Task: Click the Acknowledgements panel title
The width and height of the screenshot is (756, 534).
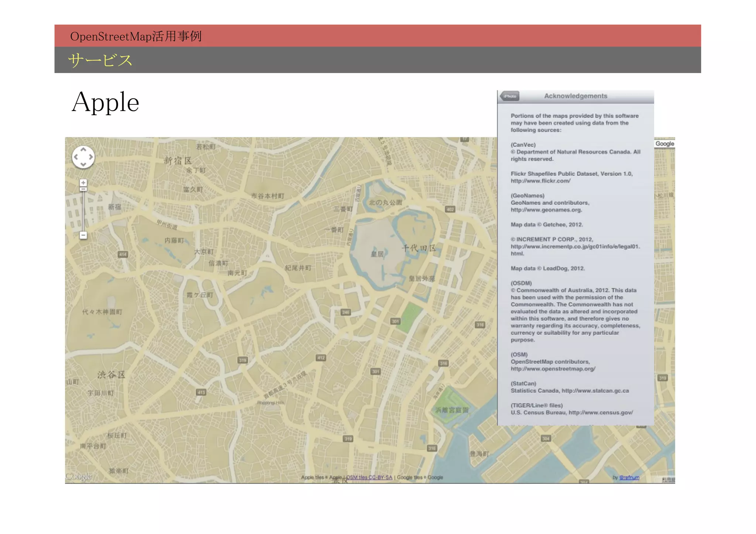Action: pyautogui.click(x=575, y=96)
